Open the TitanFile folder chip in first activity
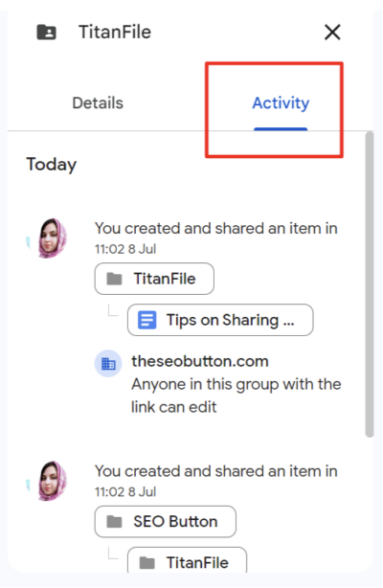 click(x=154, y=279)
